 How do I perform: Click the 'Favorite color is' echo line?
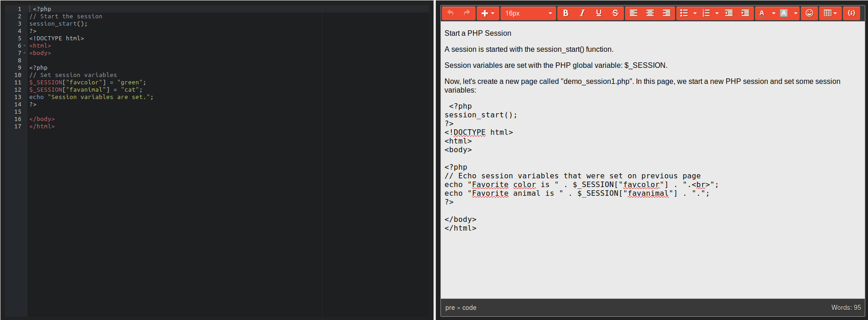click(581, 185)
